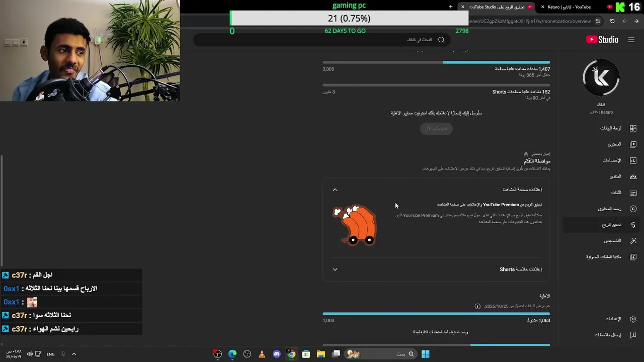Image resolution: width=644 pixels, height=362 pixels.
Task: Open File Explorer from the taskbar
Action: (321, 354)
